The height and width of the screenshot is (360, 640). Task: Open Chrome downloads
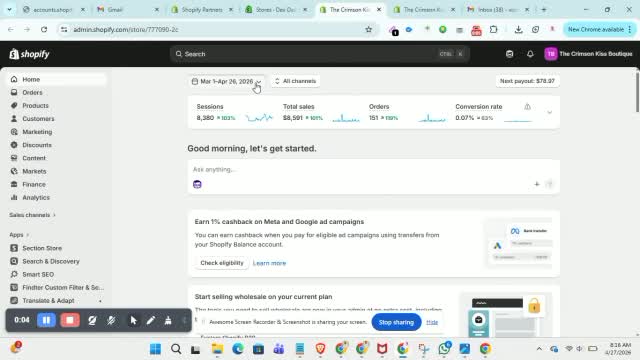coord(518,29)
